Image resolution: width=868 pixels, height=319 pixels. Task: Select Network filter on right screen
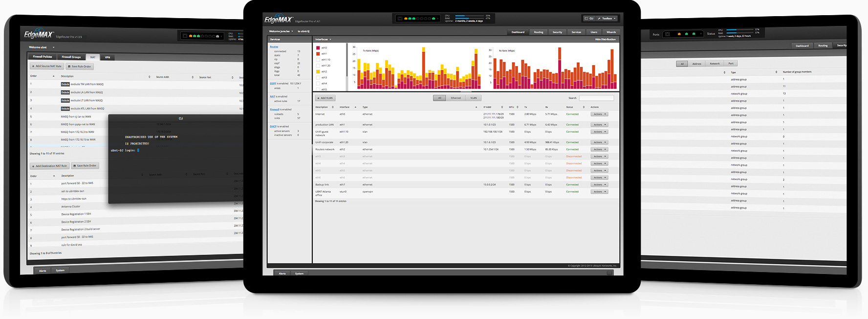click(715, 64)
